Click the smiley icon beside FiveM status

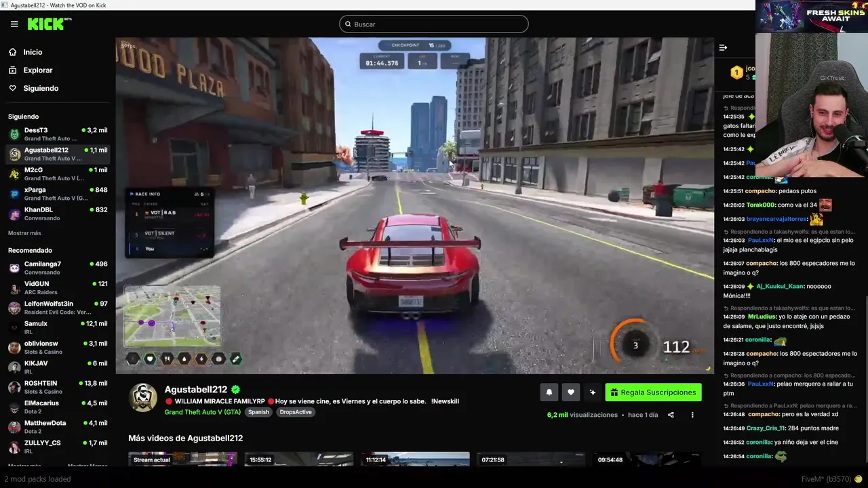pyautogui.click(x=859, y=479)
